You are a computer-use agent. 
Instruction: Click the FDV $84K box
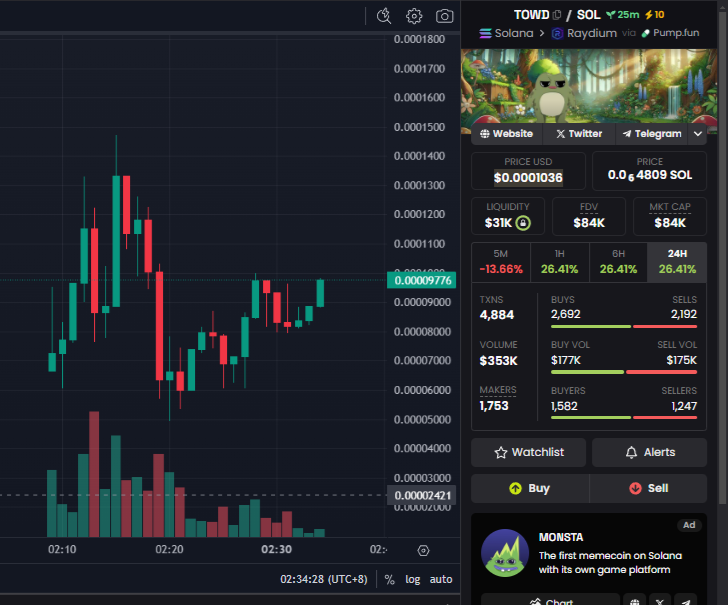[589, 216]
